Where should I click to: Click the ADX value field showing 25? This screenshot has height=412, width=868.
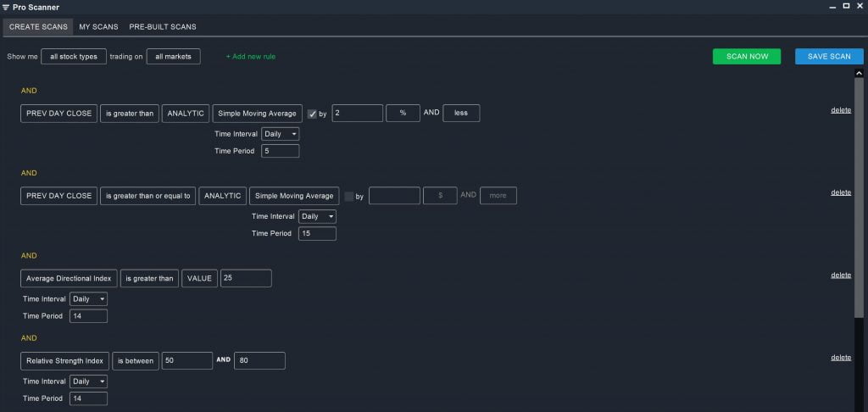point(246,279)
